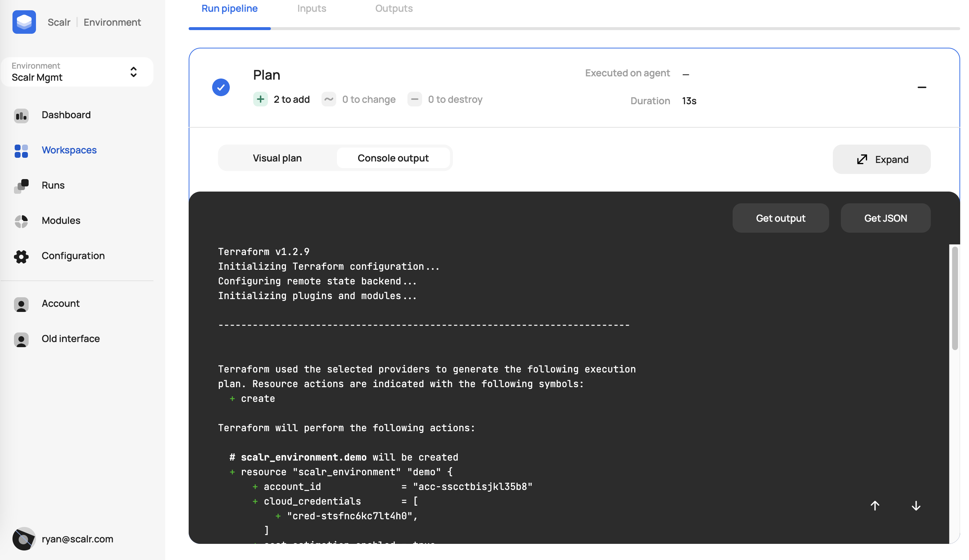
Task: Select the Console output view
Action: point(393,158)
